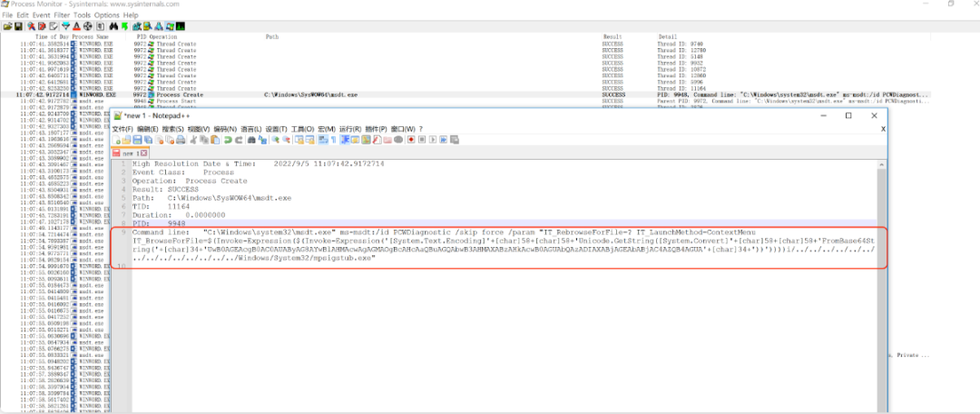This screenshot has width=980, height=414.
Task: Click the Notepad++ paste icon
Action: [216, 140]
